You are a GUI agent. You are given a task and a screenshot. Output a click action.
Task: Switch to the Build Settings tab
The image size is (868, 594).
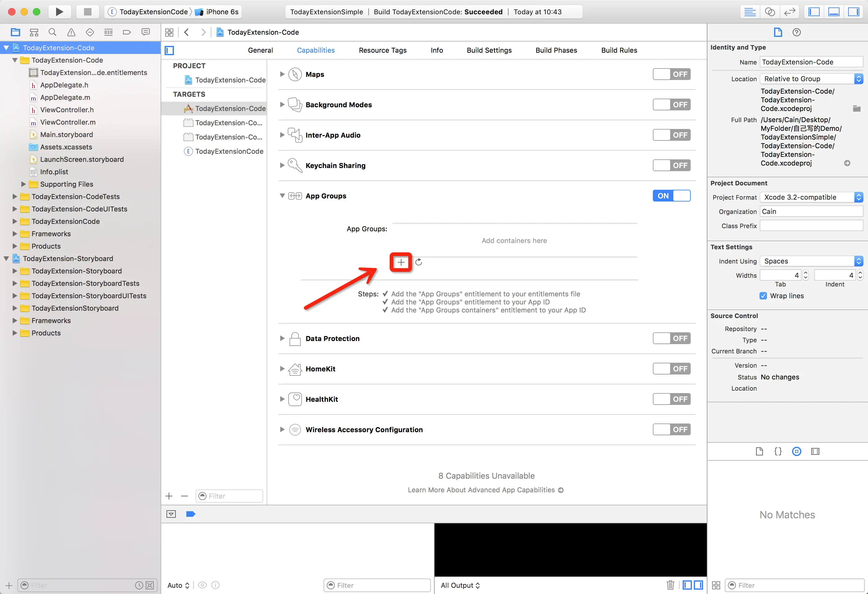click(x=489, y=50)
